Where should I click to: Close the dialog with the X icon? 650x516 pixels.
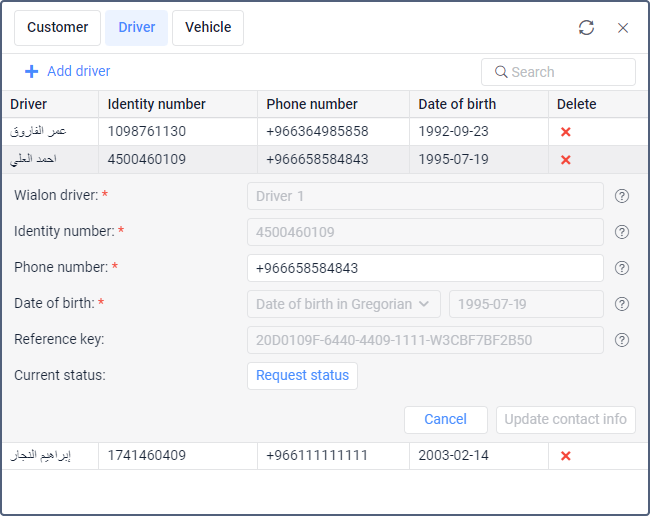(623, 28)
